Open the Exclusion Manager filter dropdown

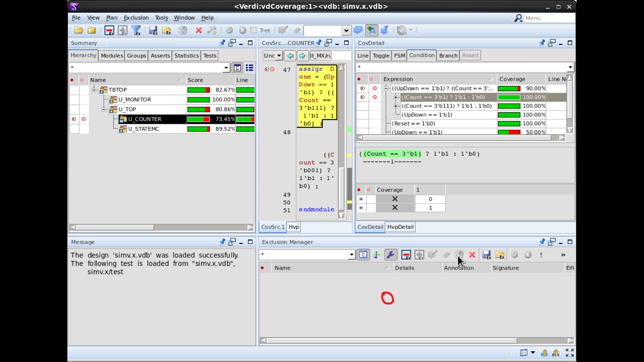pos(352,255)
